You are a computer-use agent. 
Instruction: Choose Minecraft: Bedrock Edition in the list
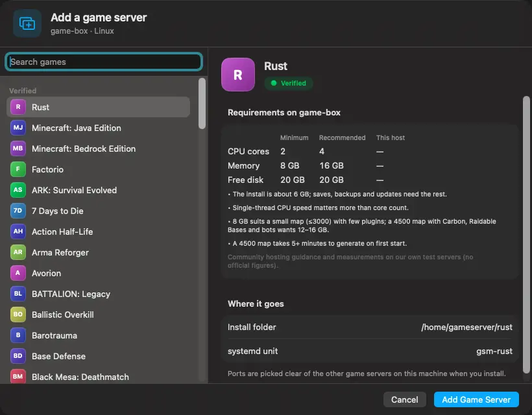click(x=98, y=148)
